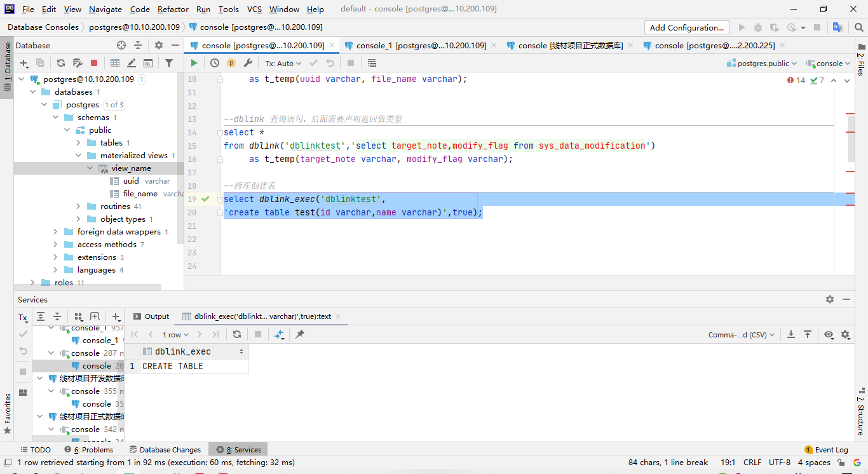Toggle data view appearance options
Image resolution: width=868 pixels, height=474 pixels.
[x=829, y=334]
